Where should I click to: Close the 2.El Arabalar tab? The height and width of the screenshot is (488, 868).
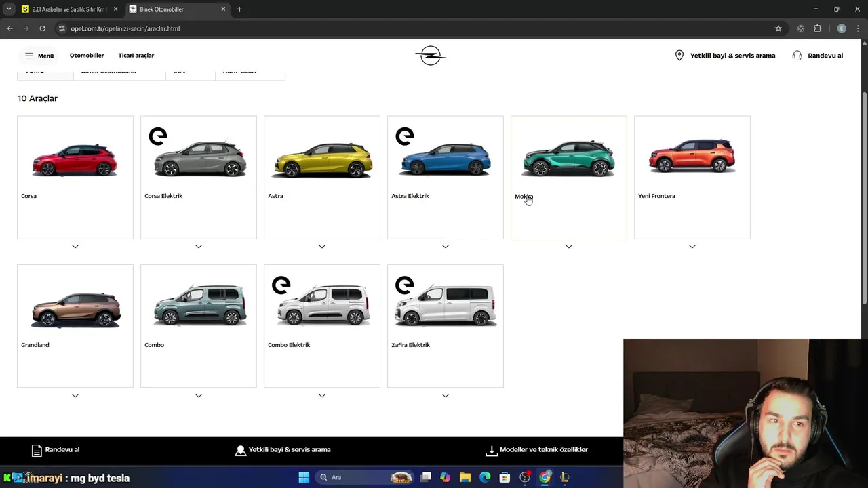(x=115, y=9)
